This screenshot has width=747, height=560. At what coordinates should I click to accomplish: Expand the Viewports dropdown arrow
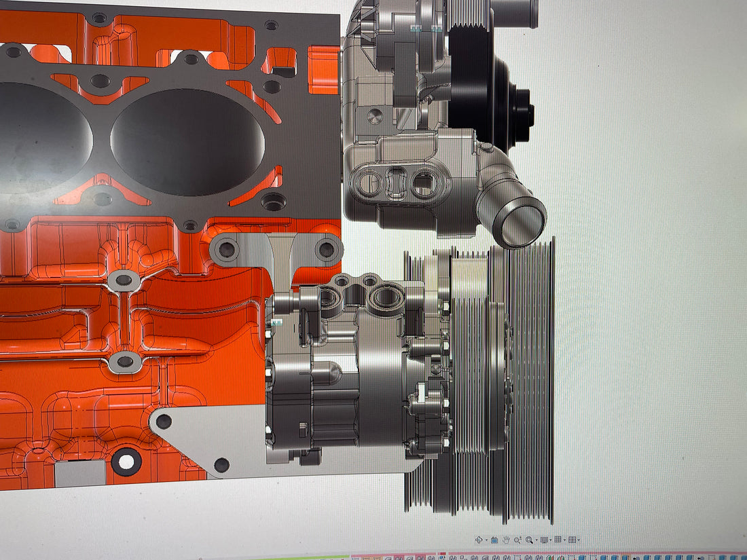tap(579, 540)
